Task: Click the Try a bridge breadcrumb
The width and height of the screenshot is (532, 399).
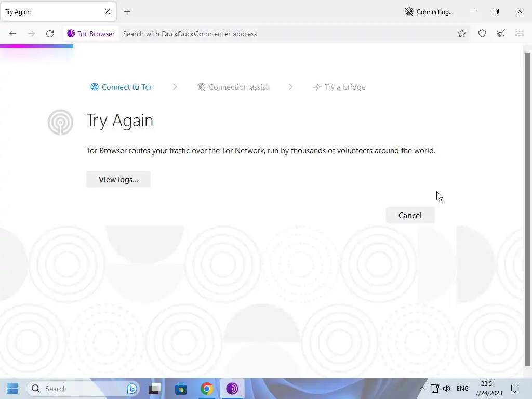Action: [339, 87]
